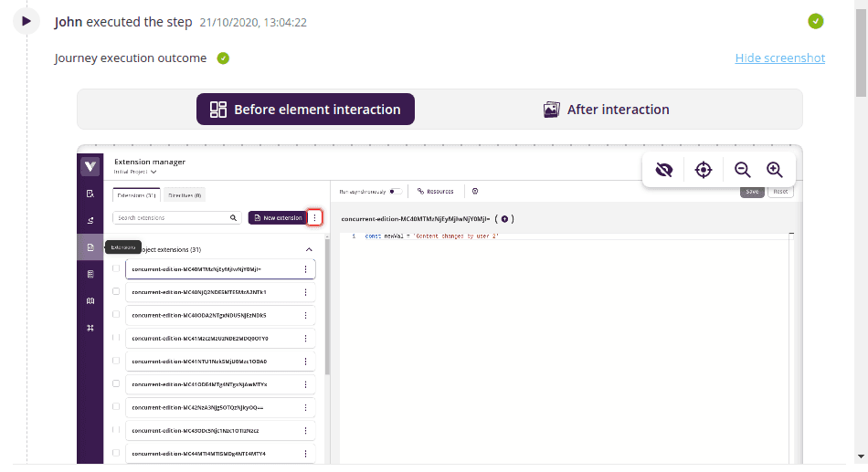868x472 pixels.
Task: Open the second sidebar icon under the logo
Action: (x=90, y=220)
